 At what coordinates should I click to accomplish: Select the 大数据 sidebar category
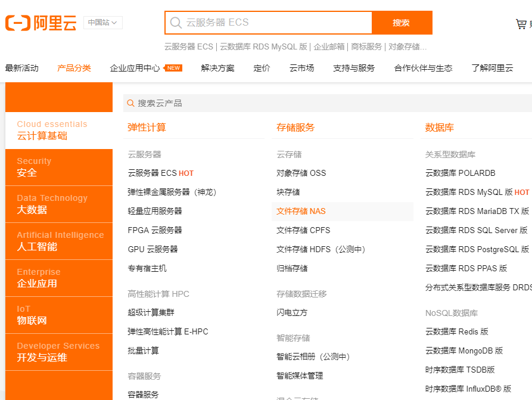click(x=59, y=204)
